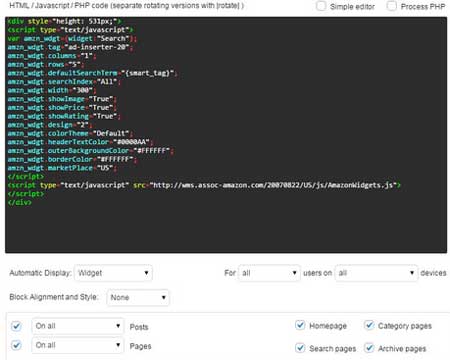Uncheck the Category pages checkbox

pyautogui.click(x=369, y=325)
